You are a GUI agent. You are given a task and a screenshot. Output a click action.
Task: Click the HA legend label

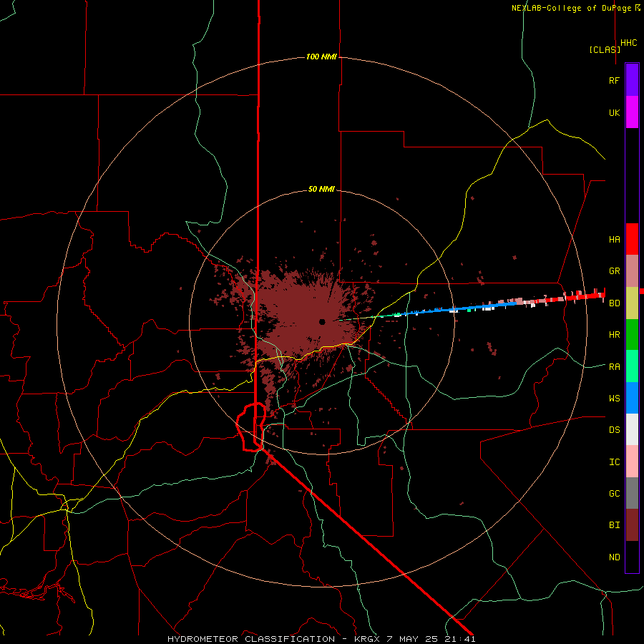[615, 239]
